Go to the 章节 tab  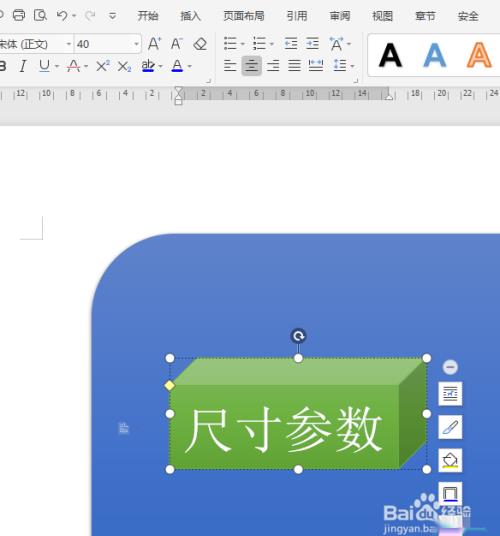[x=425, y=16]
